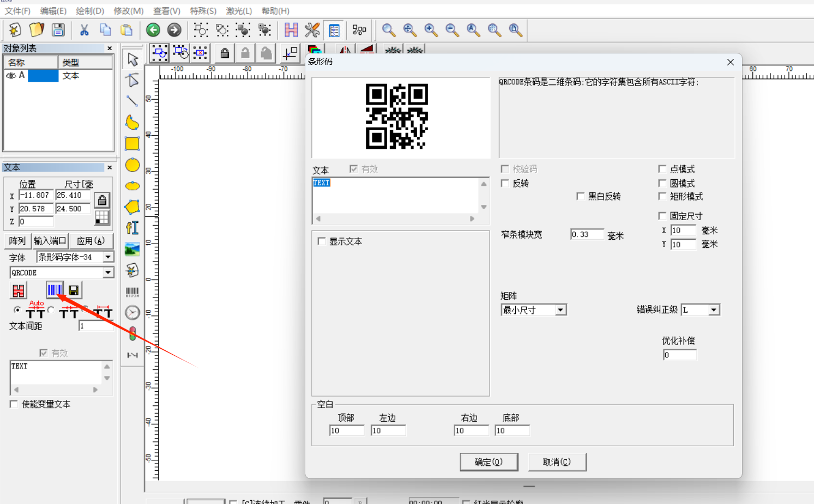Open the 绘制(D) menu

pos(89,11)
